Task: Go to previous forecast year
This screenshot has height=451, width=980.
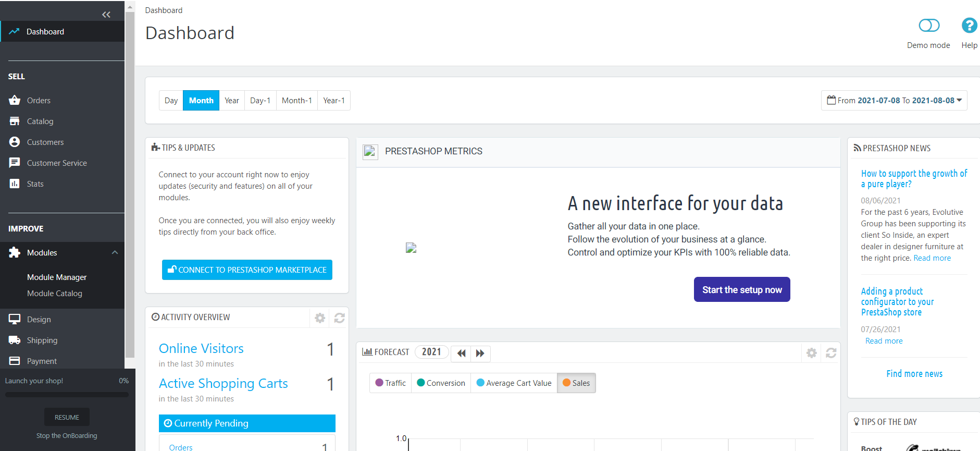Action: point(461,354)
